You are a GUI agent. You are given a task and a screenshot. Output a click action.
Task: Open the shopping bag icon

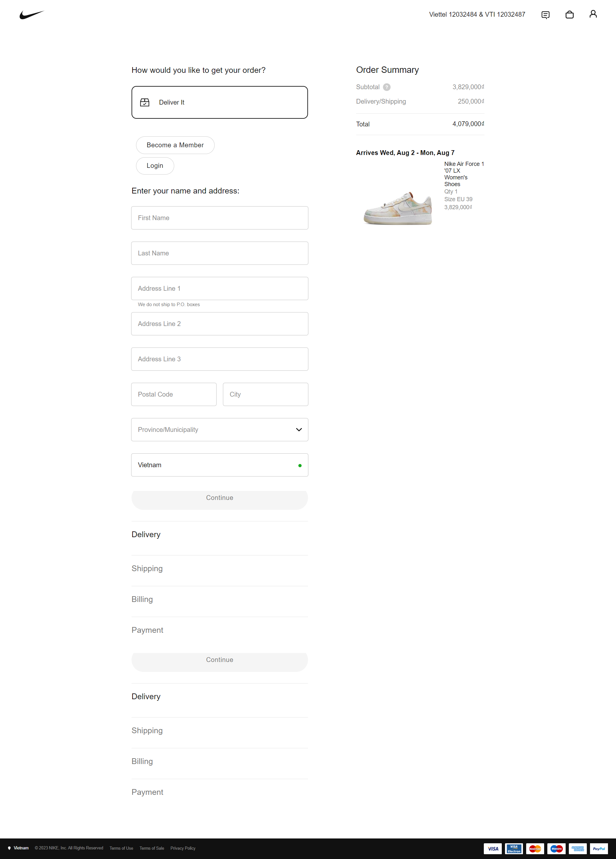pos(569,14)
